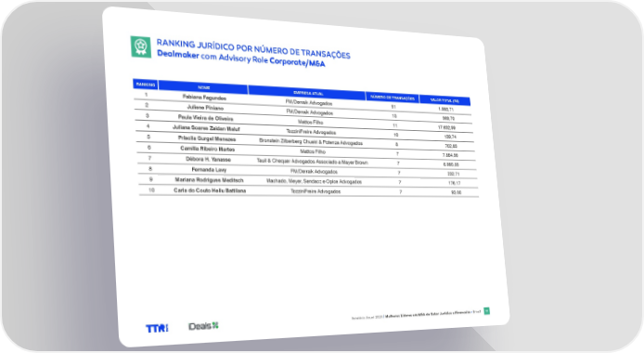This screenshot has width=644, height=353.
Task: Click the EMPRESA ATUAL column header
Action: click(307, 93)
